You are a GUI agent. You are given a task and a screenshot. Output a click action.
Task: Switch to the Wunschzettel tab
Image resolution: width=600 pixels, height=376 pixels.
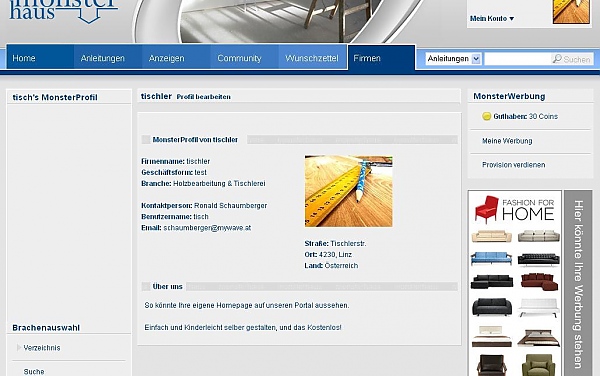[x=312, y=58]
